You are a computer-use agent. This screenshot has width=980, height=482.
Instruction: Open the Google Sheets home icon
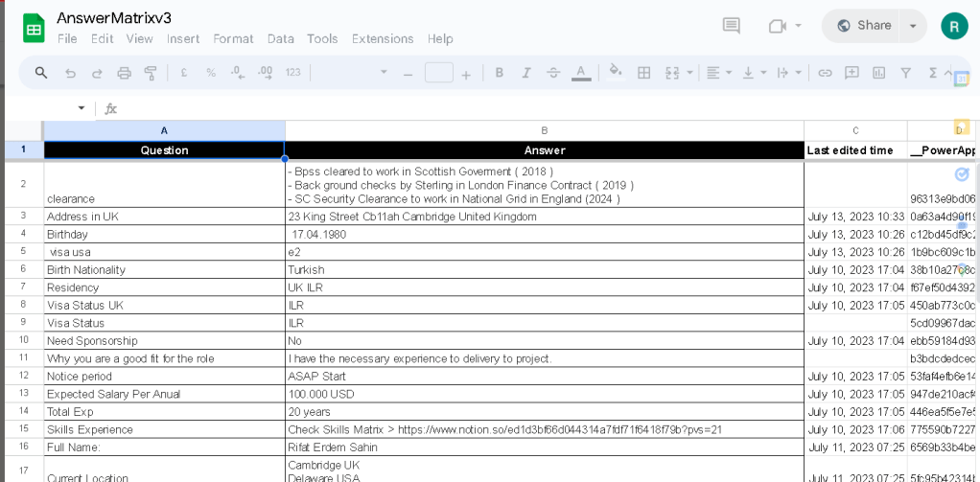(34, 29)
